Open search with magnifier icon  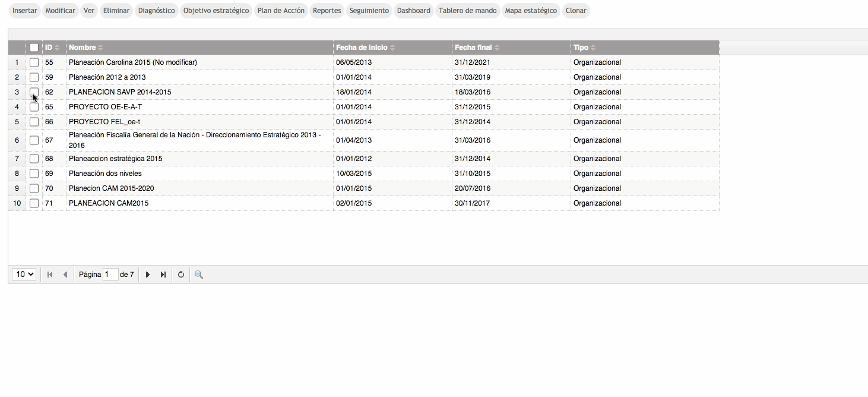coord(199,275)
